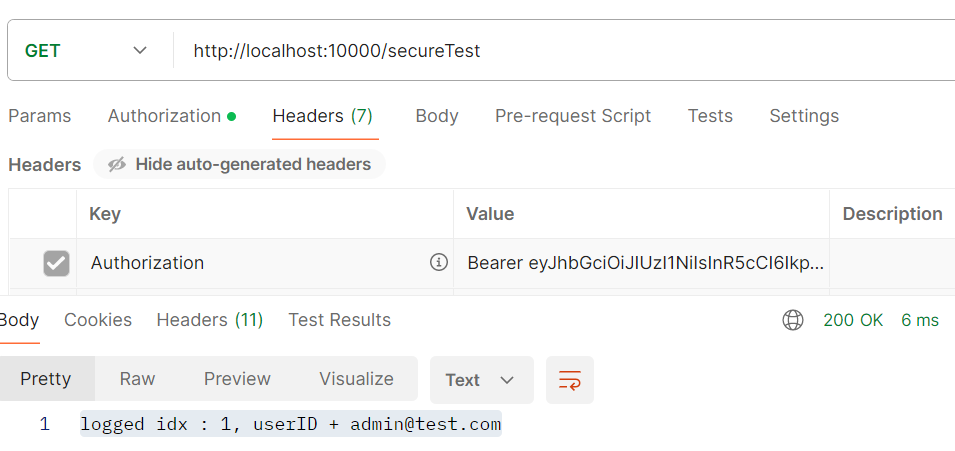The height and width of the screenshot is (451, 955).
Task: Show the Test Results tab
Action: click(x=339, y=320)
